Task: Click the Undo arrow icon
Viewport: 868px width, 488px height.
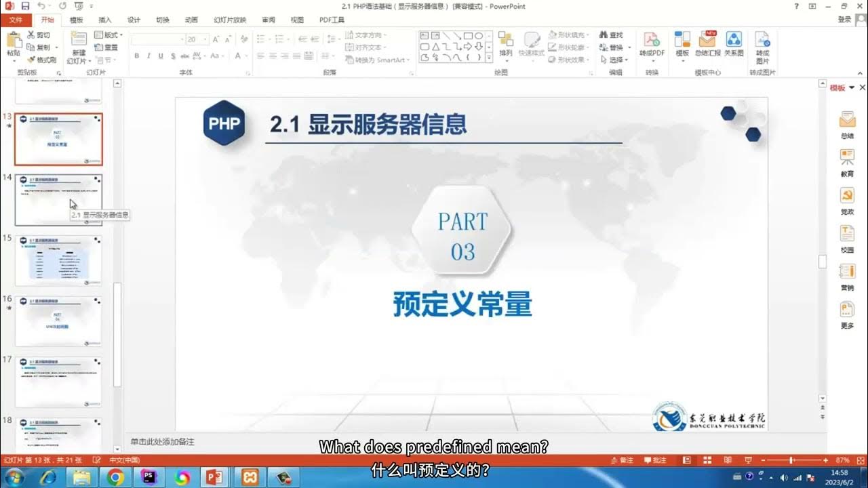Action: [x=41, y=6]
